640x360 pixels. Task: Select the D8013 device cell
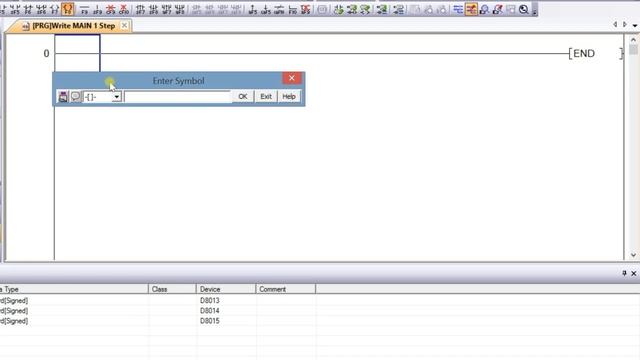pyautogui.click(x=226, y=300)
